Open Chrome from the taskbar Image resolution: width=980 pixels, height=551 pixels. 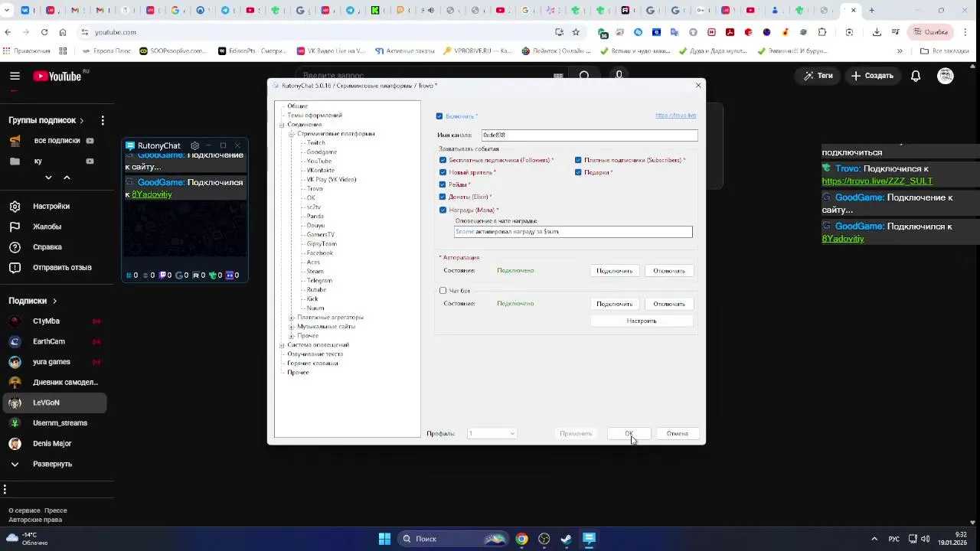pyautogui.click(x=521, y=539)
